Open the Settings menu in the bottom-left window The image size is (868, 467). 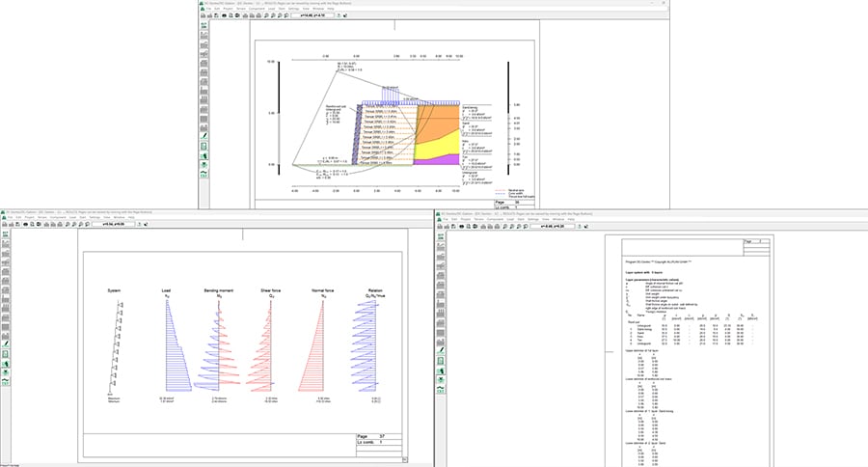(95, 217)
